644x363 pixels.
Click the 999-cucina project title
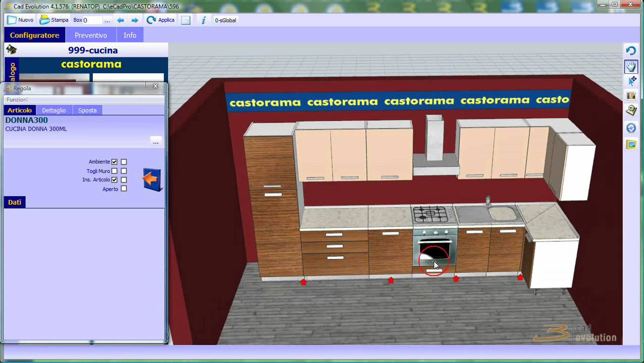click(93, 50)
